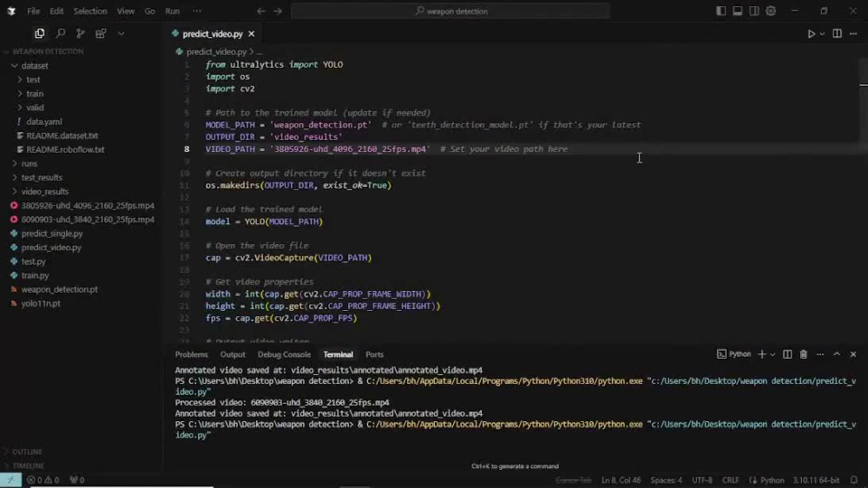The image size is (868, 488).
Task: Close the terminal panel
Action: 853,354
